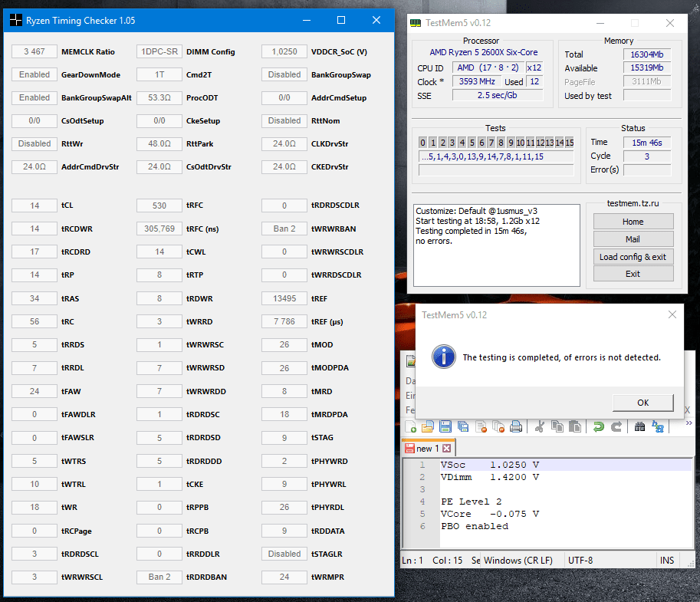Click the Cycle count field showing 3
The height and width of the screenshot is (602, 700).
647,156
